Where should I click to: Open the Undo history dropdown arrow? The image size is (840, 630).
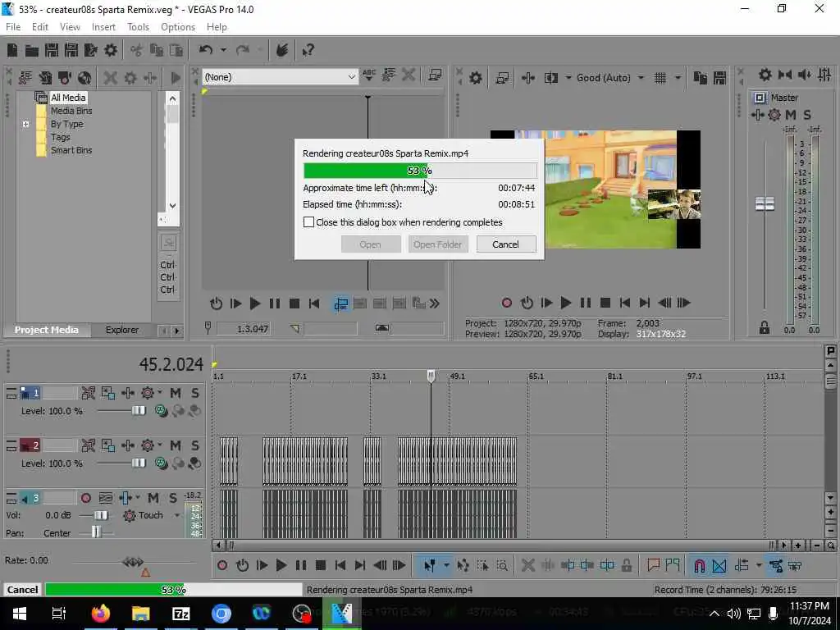click(223, 50)
